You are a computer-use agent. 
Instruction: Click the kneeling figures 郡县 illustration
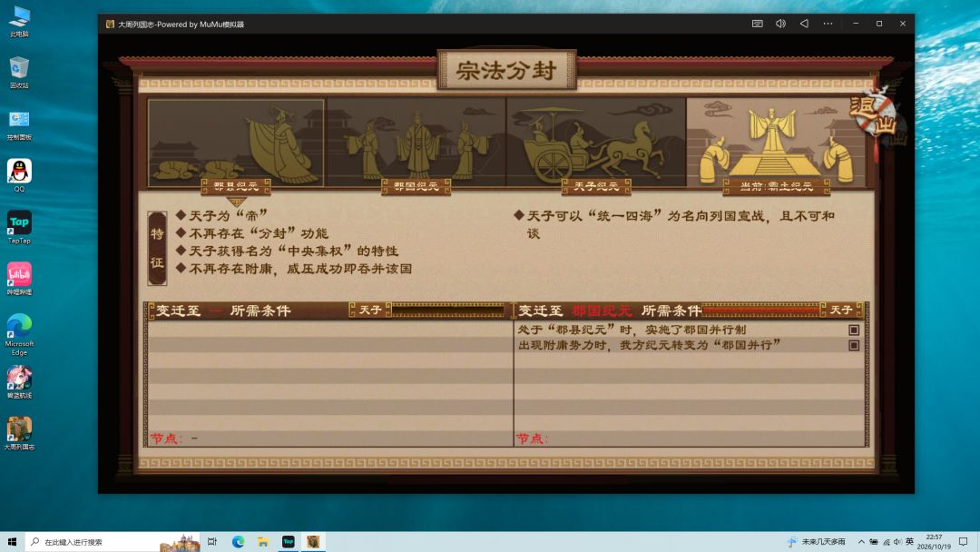(x=236, y=143)
